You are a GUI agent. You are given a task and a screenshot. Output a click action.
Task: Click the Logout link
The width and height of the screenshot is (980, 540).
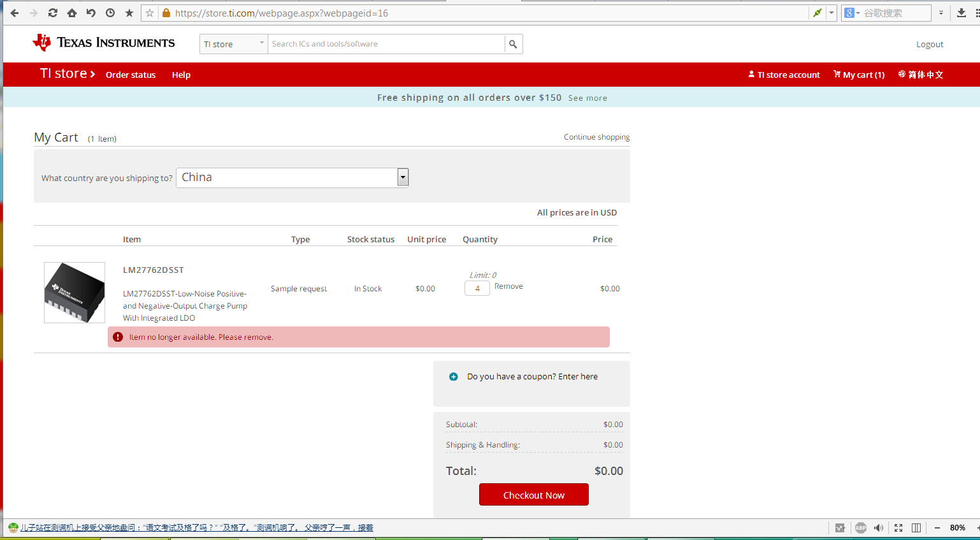[930, 44]
